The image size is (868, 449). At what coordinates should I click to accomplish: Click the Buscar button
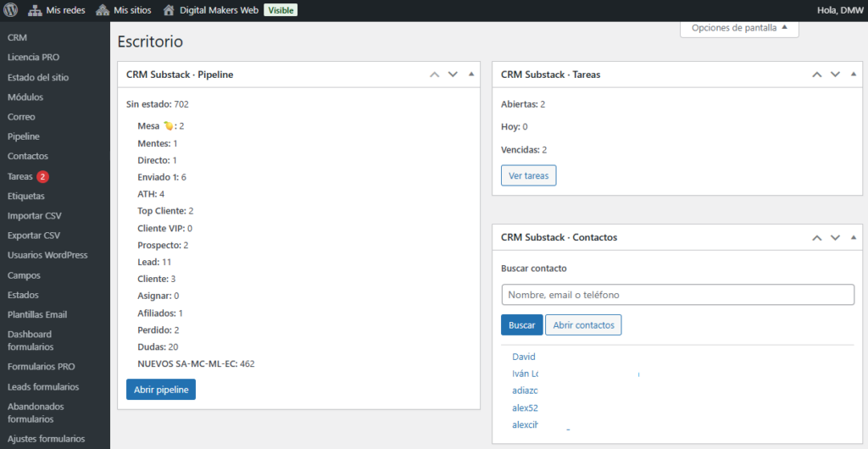[522, 324]
